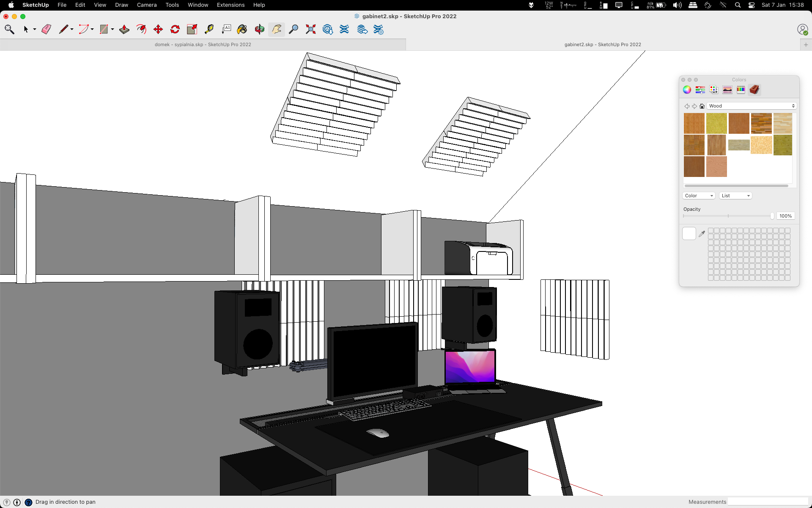
Task: Click materials list horizontal scrollbar
Action: (x=736, y=185)
